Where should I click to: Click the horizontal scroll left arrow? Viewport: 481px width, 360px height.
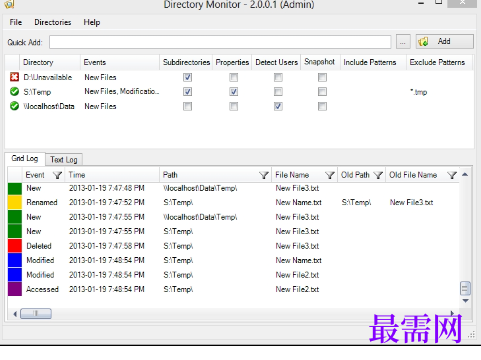(x=15, y=314)
